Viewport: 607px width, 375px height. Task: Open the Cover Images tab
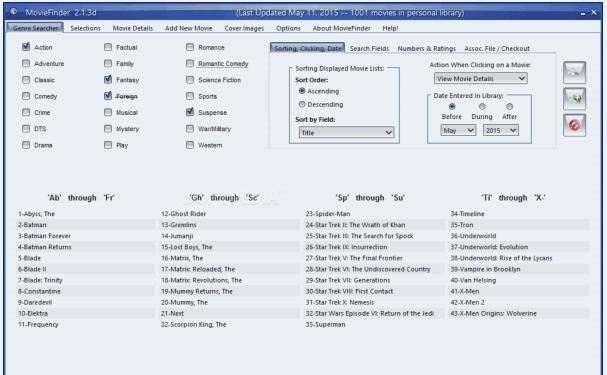coord(244,28)
